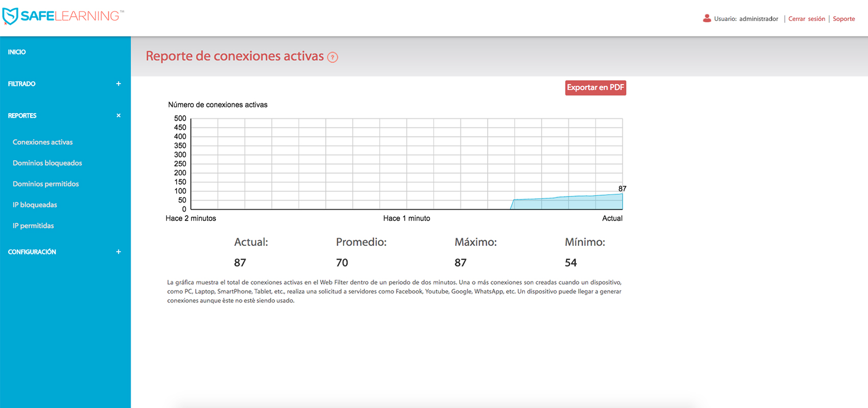This screenshot has width=868, height=408.
Task: Go to Inicio in sidebar
Action: tap(17, 52)
